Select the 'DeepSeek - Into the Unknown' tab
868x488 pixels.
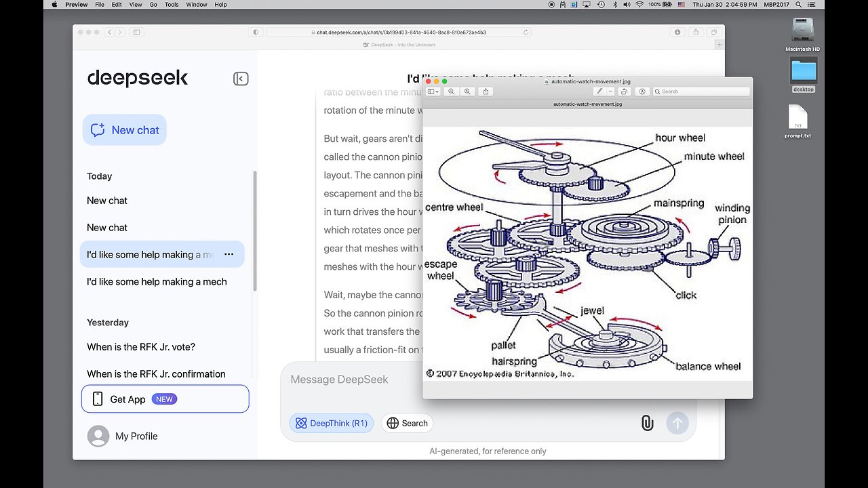(x=399, y=45)
